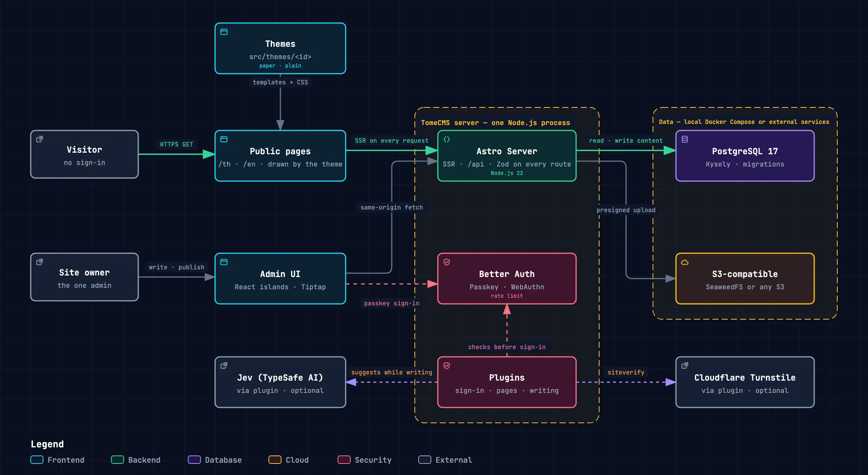Click the external-link icon in Jev node
The width and height of the screenshot is (868, 475).
click(x=224, y=366)
